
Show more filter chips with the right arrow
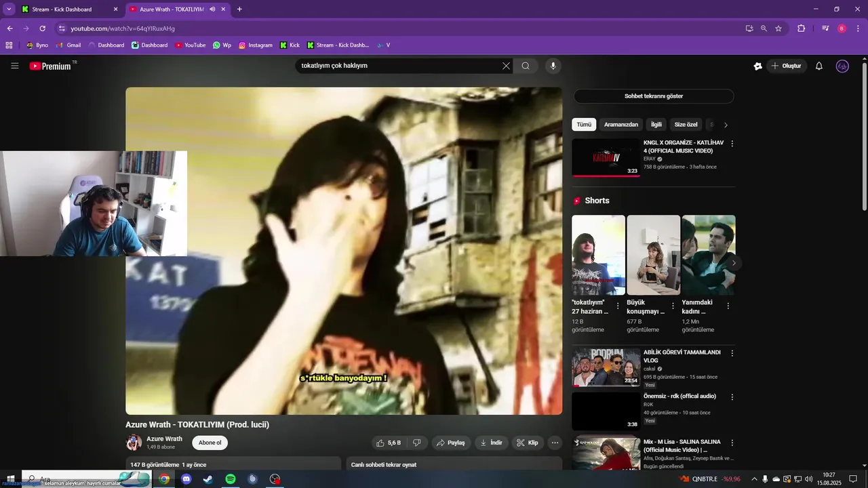(726, 125)
